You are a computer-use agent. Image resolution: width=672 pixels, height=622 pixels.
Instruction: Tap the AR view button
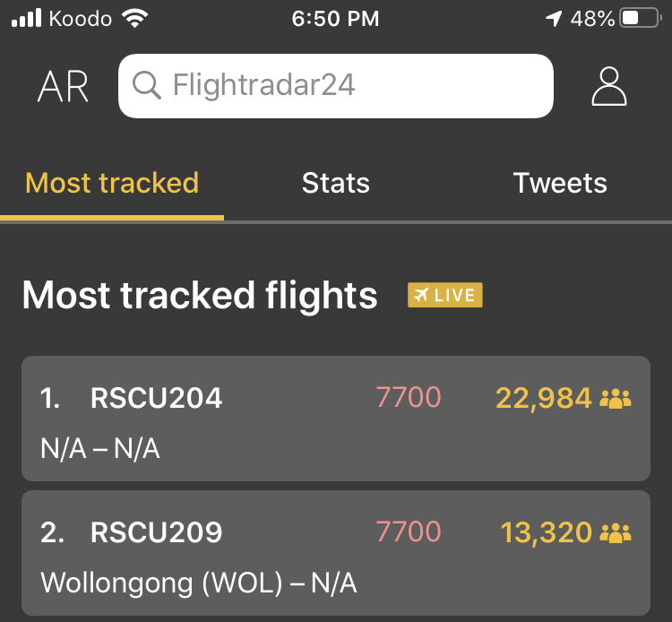coord(63,86)
